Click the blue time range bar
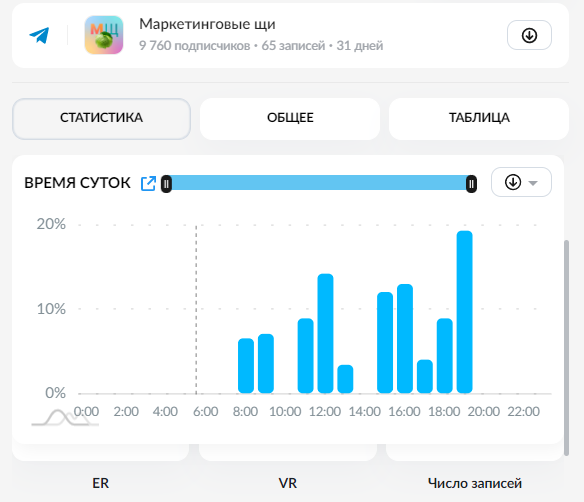This screenshot has height=502, width=584. tap(319, 183)
